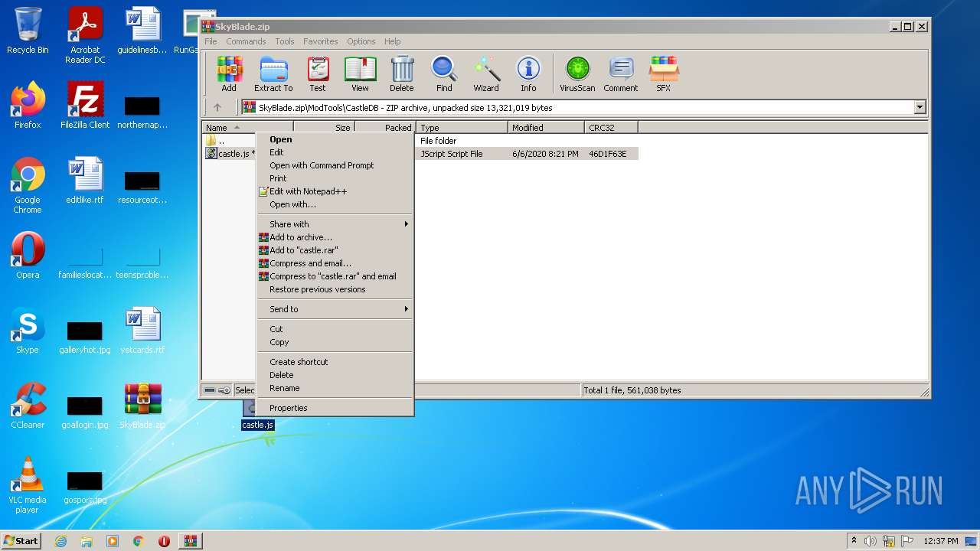The height and width of the screenshot is (551, 980).
Task: Expand the archive path dropdown arrow
Action: (x=920, y=108)
